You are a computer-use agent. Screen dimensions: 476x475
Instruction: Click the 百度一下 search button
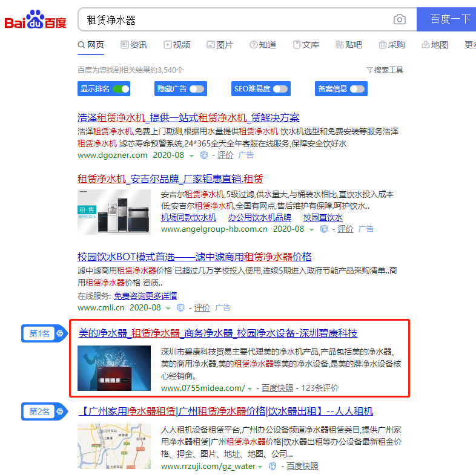coord(446,19)
